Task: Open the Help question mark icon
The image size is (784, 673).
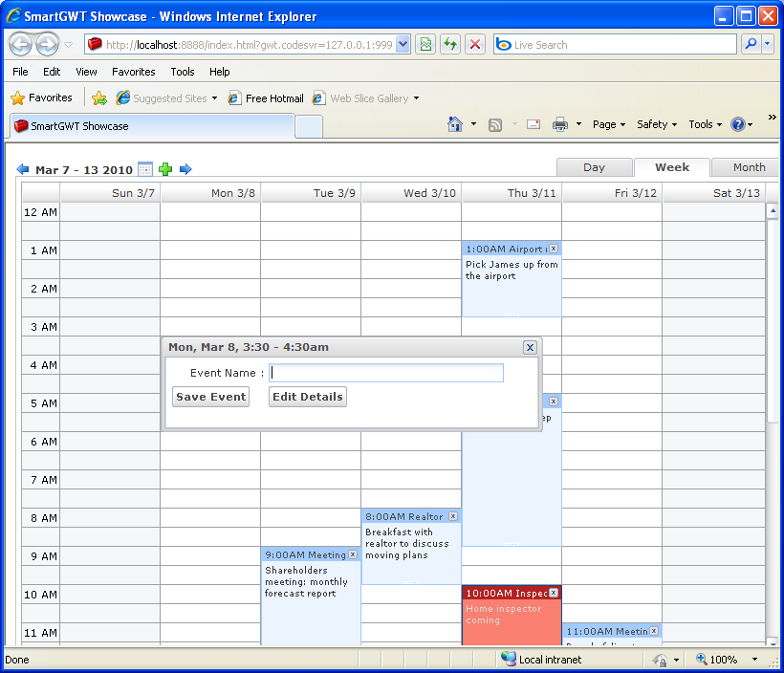Action: [x=738, y=124]
